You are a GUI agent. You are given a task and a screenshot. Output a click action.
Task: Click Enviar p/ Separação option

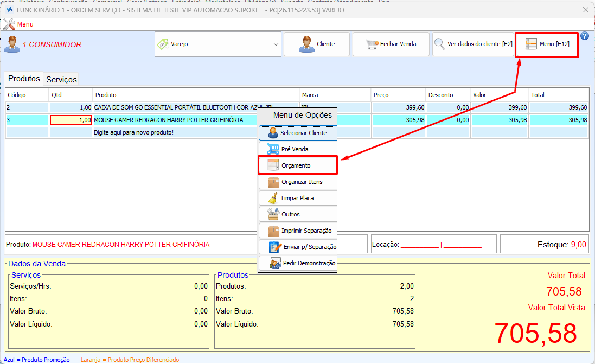tap(298, 247)
